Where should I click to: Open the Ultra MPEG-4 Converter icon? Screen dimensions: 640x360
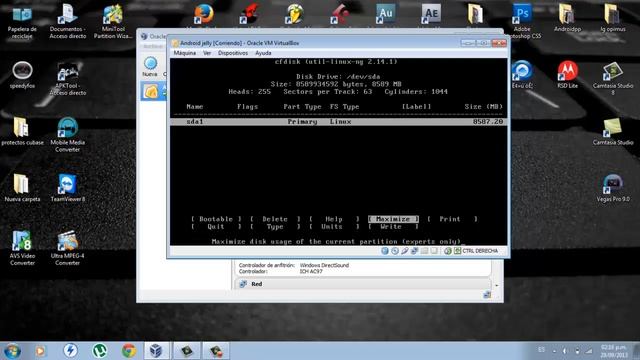[68, 249]
